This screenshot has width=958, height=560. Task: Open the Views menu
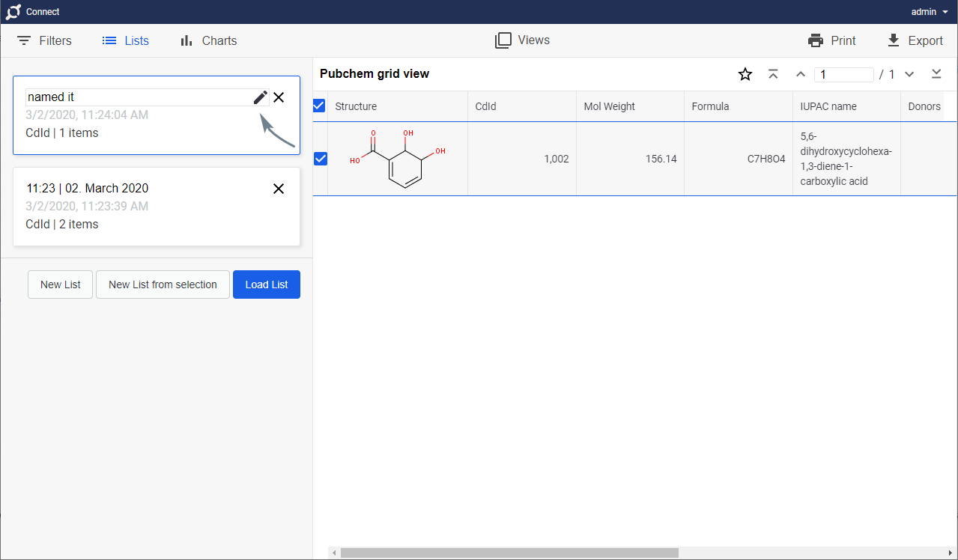(522, 40)
